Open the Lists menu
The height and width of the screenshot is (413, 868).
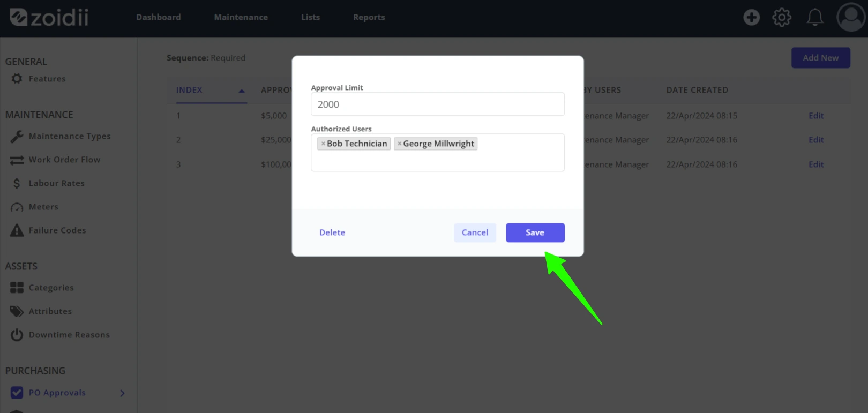pyautogui.click(x=310, y=17)
